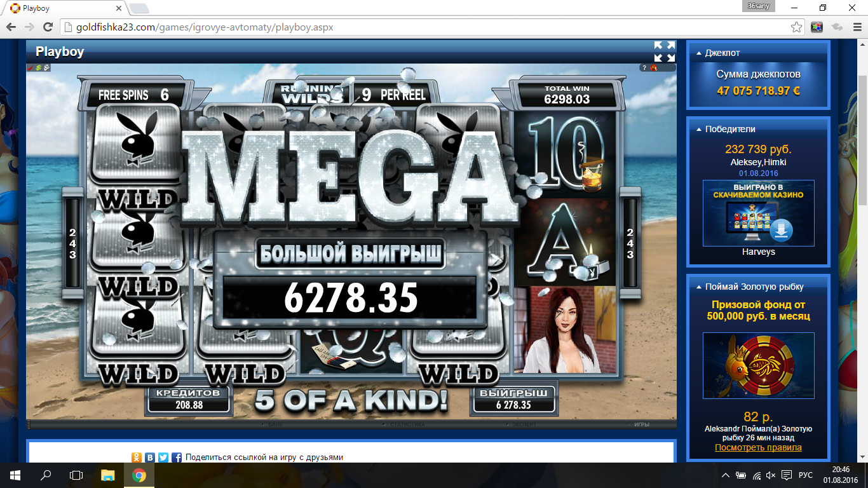The height and width of the screenshot is (488, 868).
Task: Click the КРЕДИТОВ 208.88 credits box
Action: 189,398
